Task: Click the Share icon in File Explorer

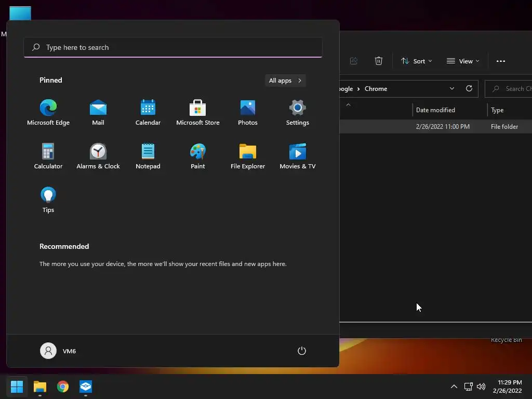Action: pos(353,61)
